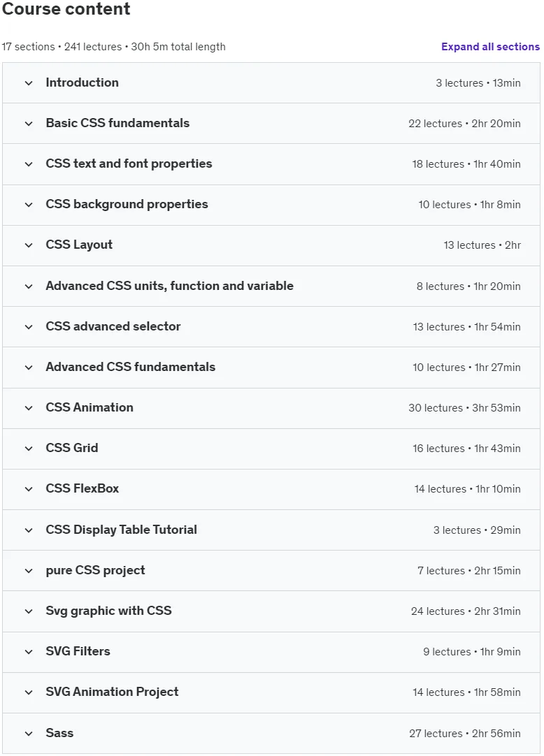Select the pure CSS project section title

click(x=95, y=570)
